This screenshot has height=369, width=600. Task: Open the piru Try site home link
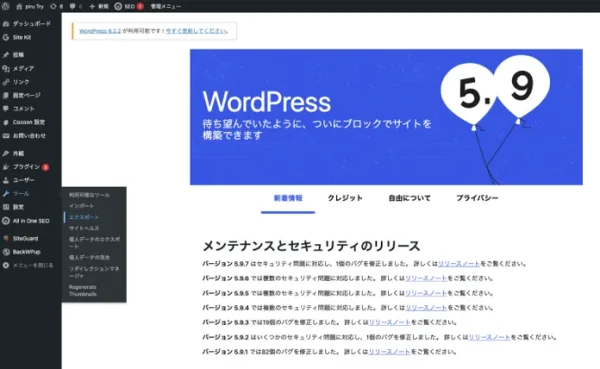(30, 7)
